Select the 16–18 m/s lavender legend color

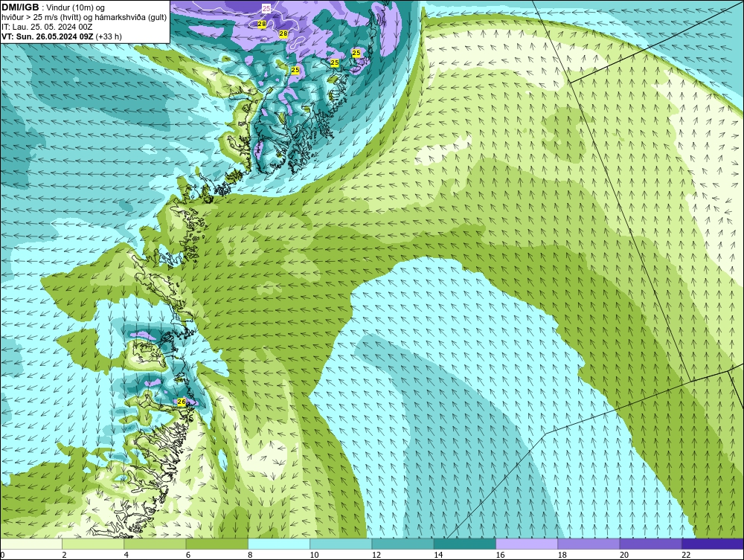pos(527,544)
